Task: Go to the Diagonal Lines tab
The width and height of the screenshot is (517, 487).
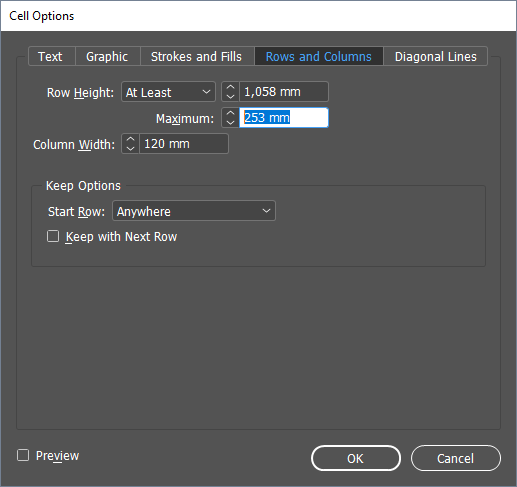Action: point(435,56)
